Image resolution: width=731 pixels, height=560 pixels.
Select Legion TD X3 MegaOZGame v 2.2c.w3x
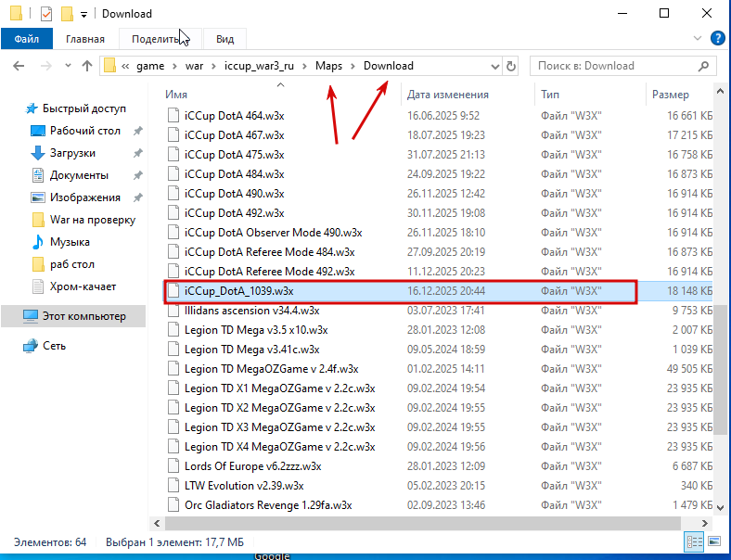click(x=280, y=427)
